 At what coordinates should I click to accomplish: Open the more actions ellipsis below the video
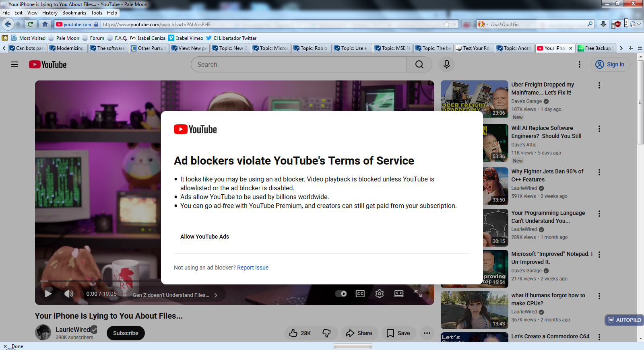(x=427, y=333)
